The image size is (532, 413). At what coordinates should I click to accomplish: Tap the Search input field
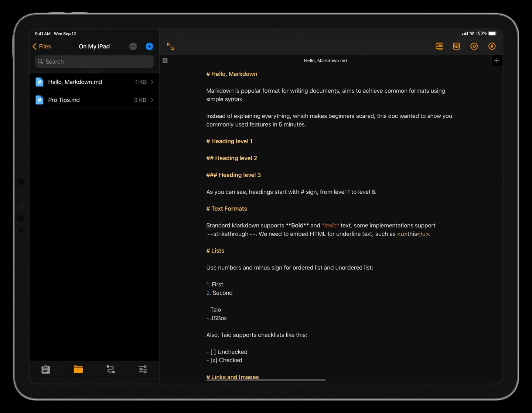coord(94,61)
